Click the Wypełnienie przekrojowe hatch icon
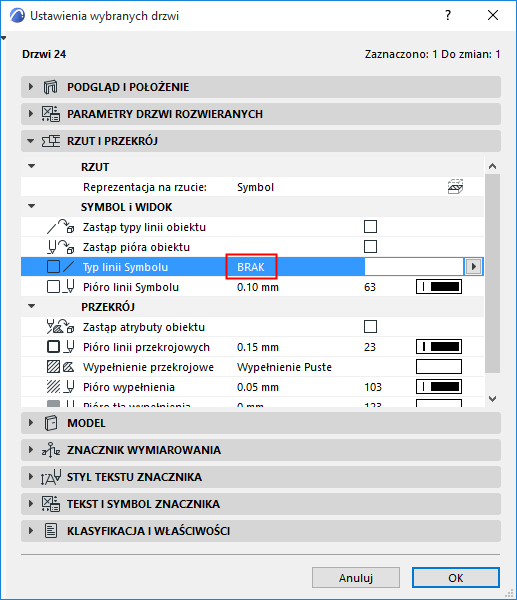 (53, 367)
